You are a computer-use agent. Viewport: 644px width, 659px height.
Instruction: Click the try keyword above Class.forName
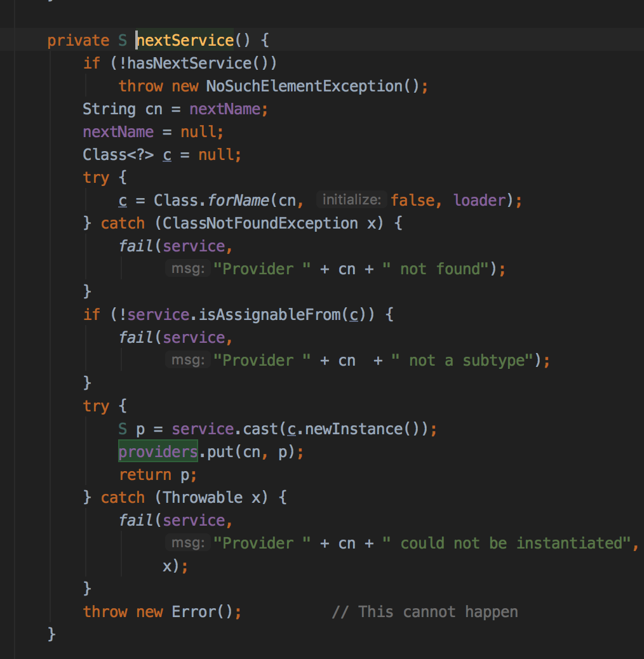(96, 178)
